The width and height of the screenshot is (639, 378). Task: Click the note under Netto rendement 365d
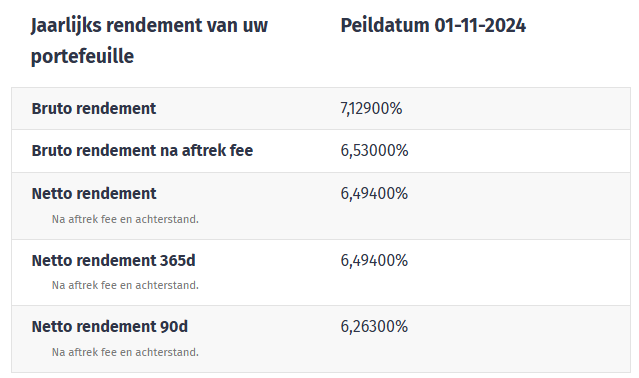tap(125, 285)
